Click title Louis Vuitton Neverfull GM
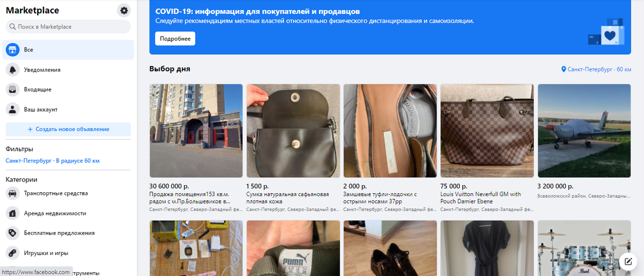The width and height of the screenshot is (644, 276). click(x=481, y=198)
